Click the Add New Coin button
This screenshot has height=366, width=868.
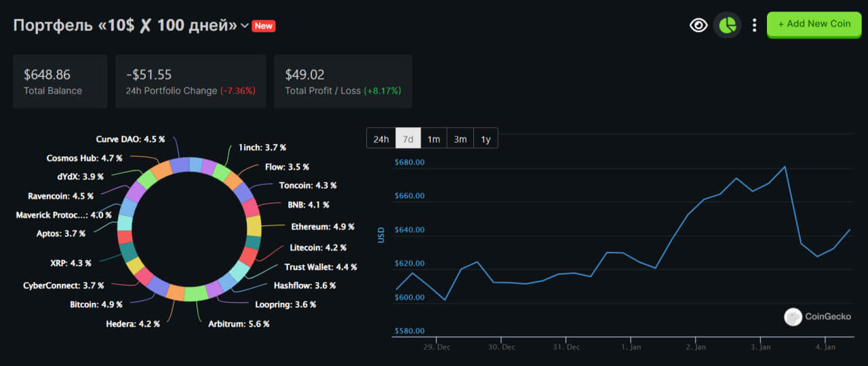(814, 24)
